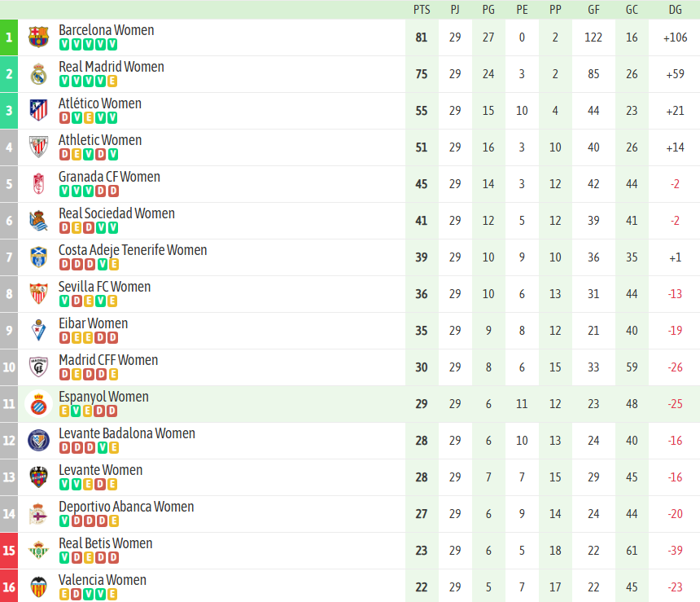Open the Madrid CFF Women team link
The image size is (700, 602).
click(x=108, y=360)
